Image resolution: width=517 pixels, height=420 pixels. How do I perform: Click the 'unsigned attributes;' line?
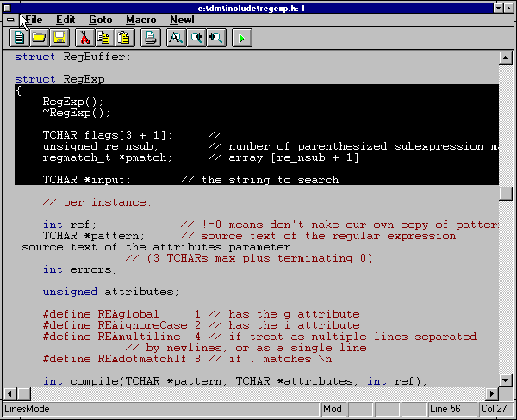click(111, 292)
